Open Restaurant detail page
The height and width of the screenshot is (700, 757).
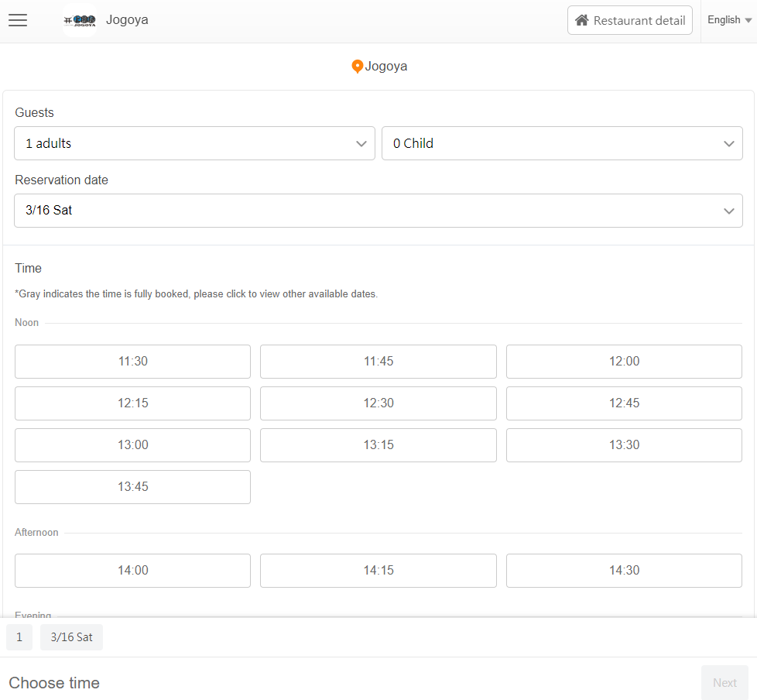click(x=630, y=20)
